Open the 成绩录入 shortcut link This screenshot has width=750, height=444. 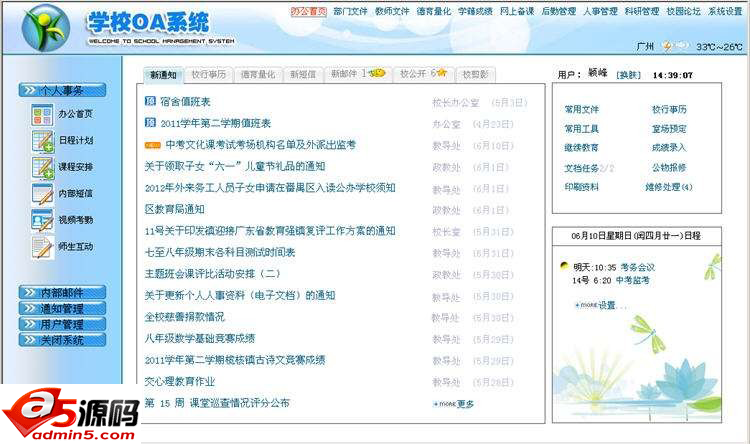(669, 148)
